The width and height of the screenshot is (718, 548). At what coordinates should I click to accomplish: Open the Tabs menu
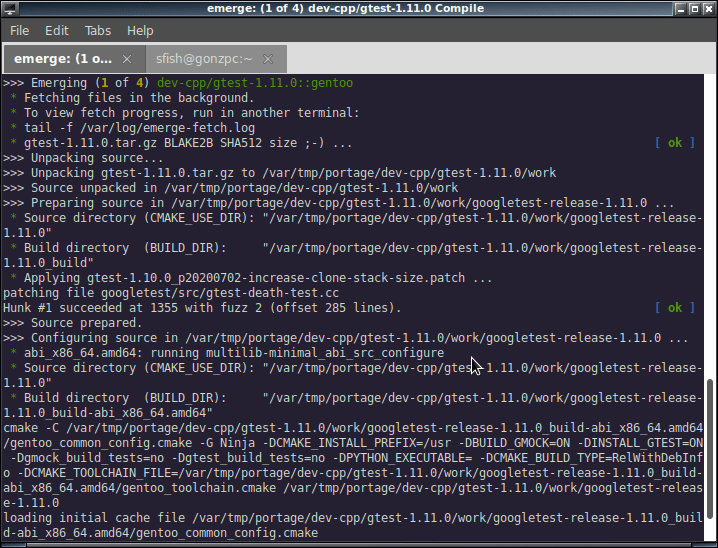click(x=98, y=31)
